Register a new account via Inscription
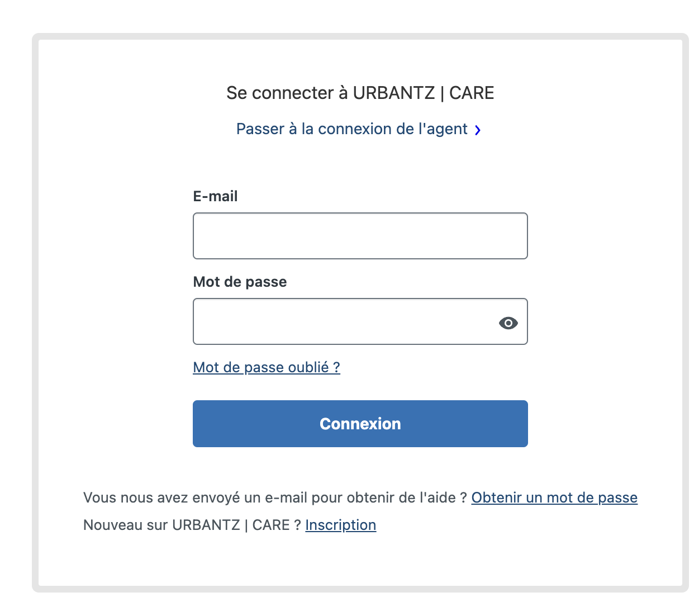The height and width of the screenshot is (616, 694). 341,525
